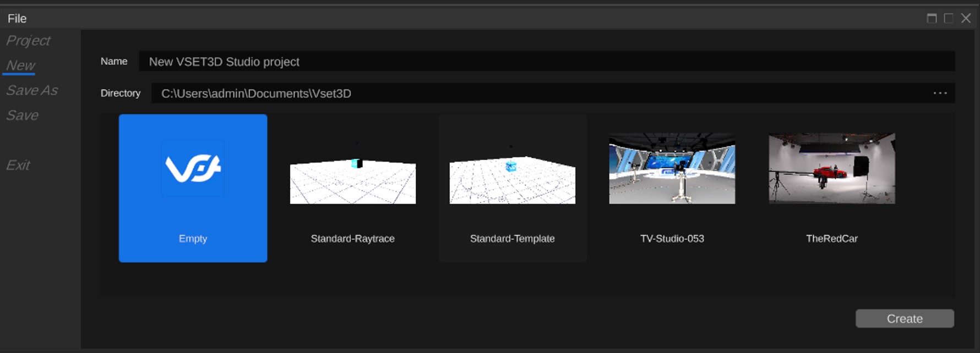Choose Save As in sidebar
Image resolution: width=980 pixels, height=353 pixels.
pyautogui.click(x=32, y=90)
